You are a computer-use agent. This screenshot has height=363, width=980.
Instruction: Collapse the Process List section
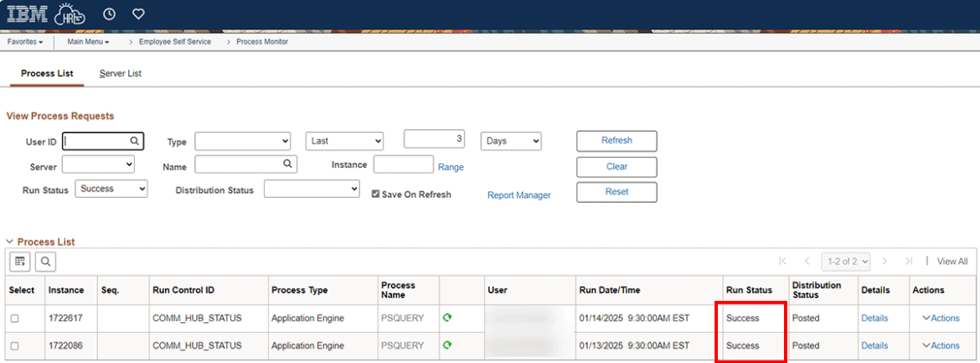(10, 242)
